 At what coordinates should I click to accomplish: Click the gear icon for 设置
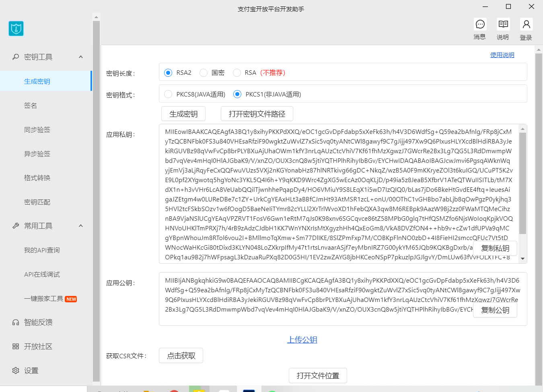[x=16, y=371]
